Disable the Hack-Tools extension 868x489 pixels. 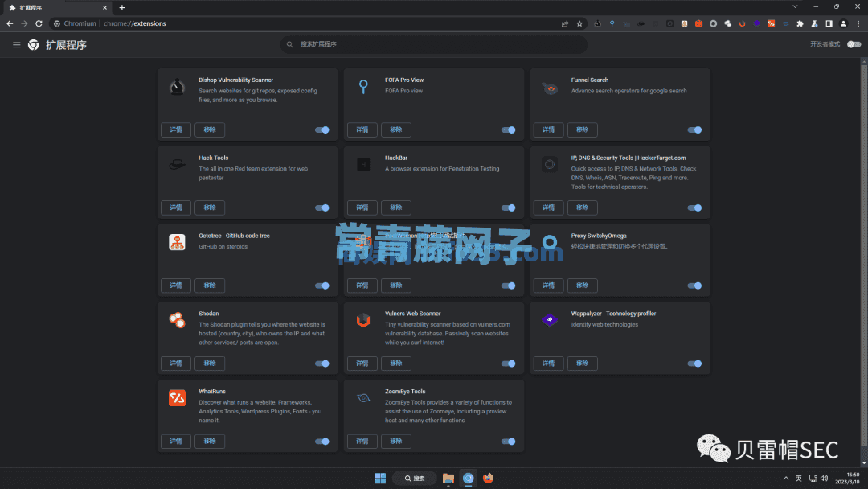[322, 208]
